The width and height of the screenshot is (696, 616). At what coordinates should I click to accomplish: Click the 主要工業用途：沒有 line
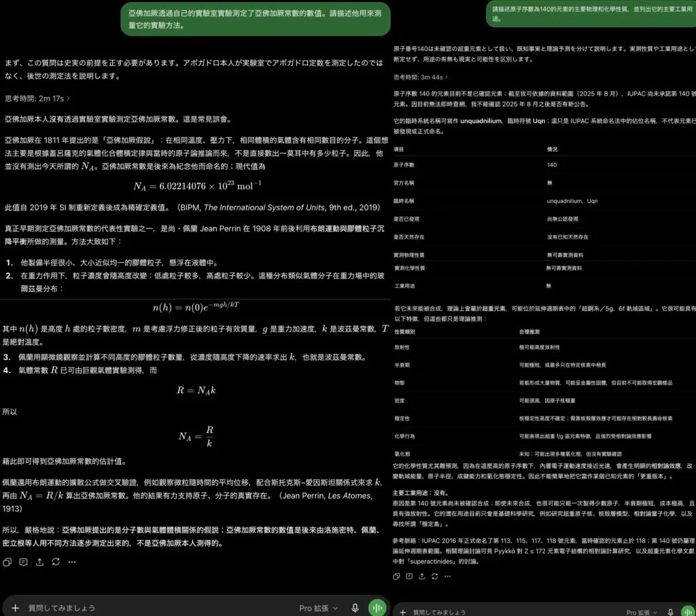point(421,493)
